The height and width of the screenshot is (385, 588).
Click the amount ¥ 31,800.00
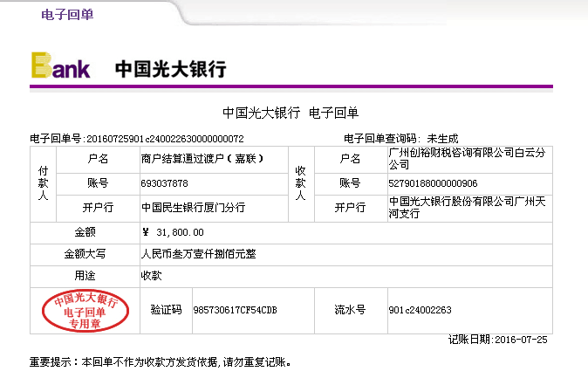[173, 232]
